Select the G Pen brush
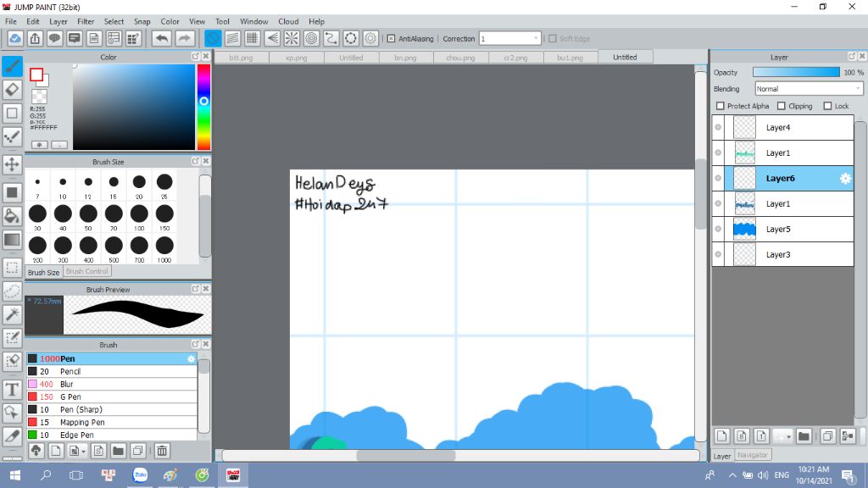The height and width of the screenshot is (488, 868). pyautogui.click(x=112, y=396)
